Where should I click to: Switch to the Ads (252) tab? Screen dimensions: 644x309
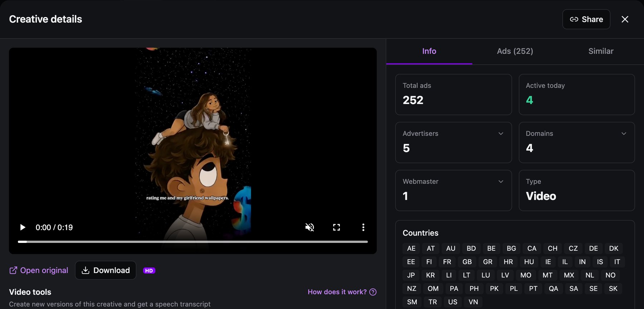[515, 51]
